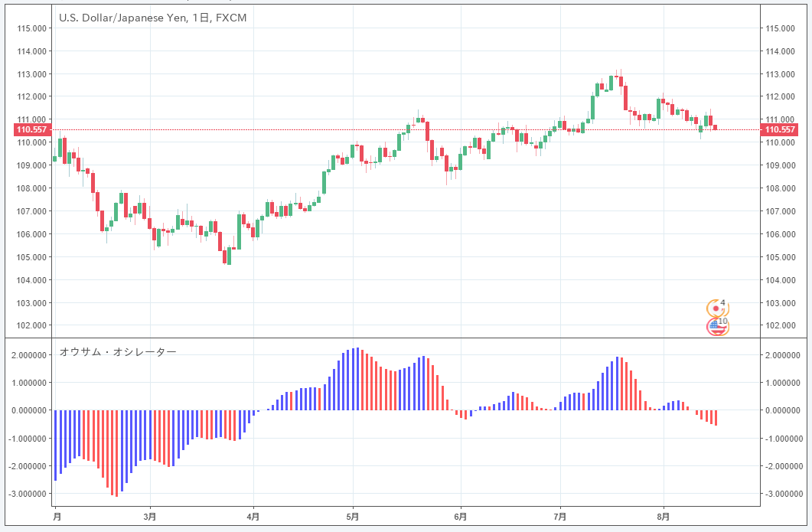Click the US flag economic event icon
The image size is (812, 532).
[x=716, y=328]
